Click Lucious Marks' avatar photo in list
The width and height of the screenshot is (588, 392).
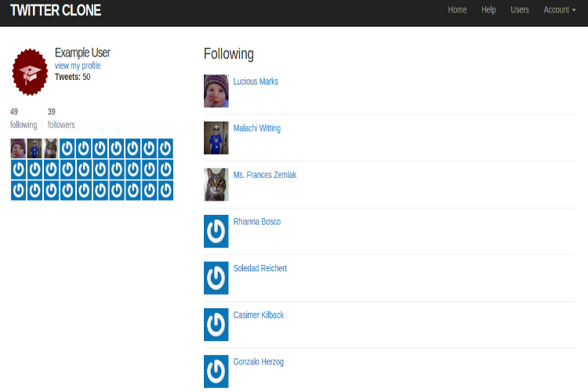[x=216, y=91]
